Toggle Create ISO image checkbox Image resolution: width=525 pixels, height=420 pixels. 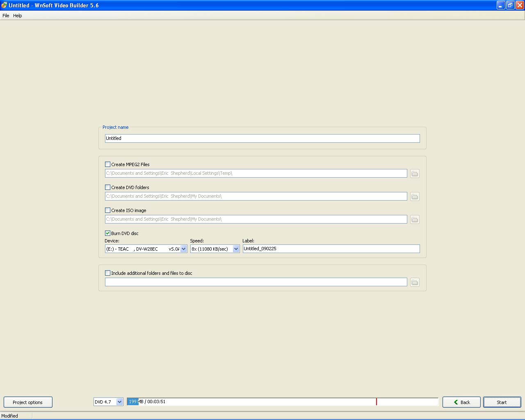pyautogui.click(x=108, y=210)
